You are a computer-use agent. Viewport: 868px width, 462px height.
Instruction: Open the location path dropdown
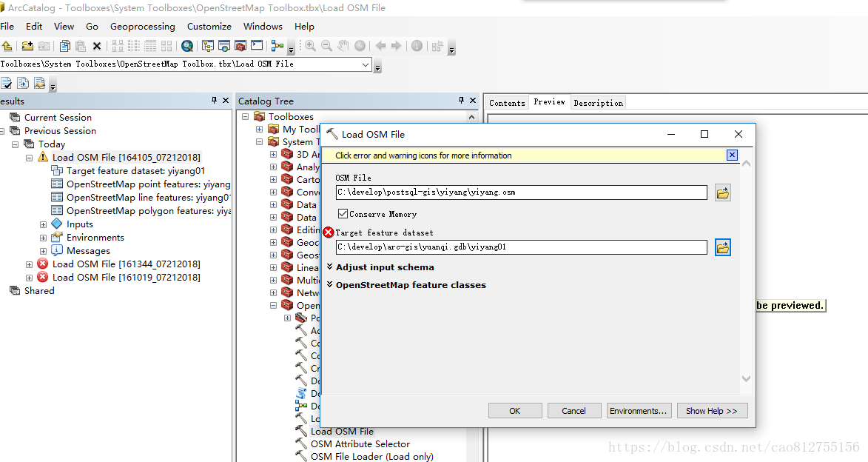pos(366,64)
